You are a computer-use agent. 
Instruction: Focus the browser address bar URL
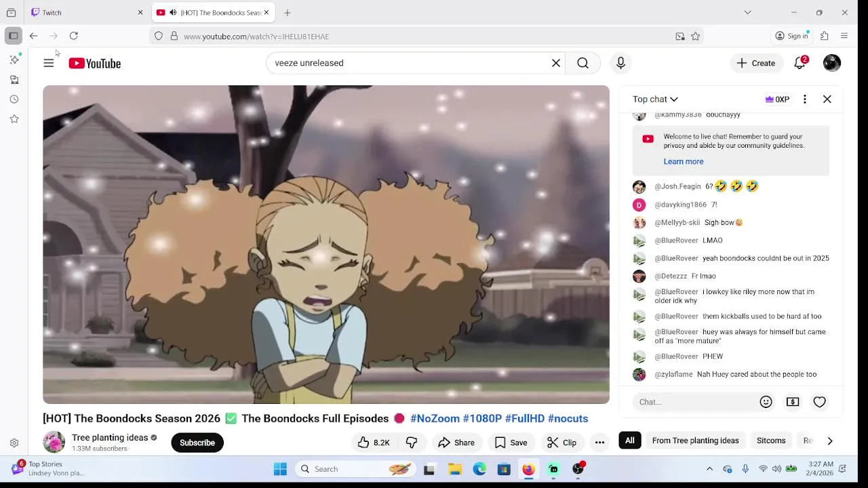pos(256,37)
